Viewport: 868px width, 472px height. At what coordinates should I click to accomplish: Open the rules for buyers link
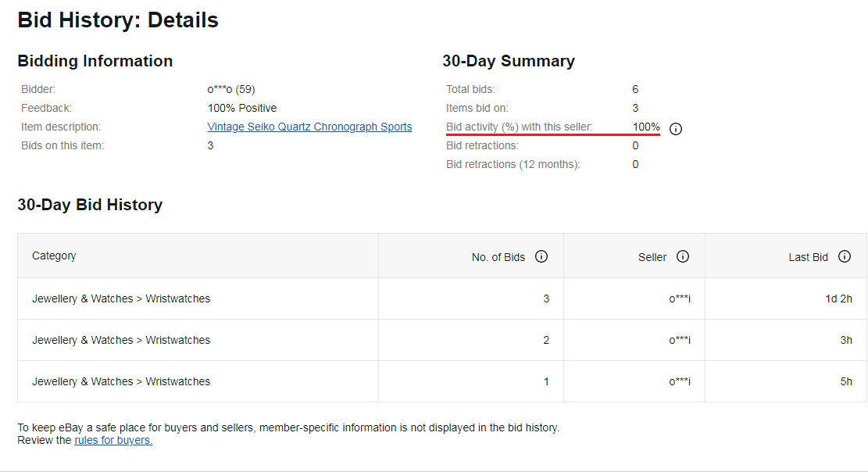click(113, 440)
